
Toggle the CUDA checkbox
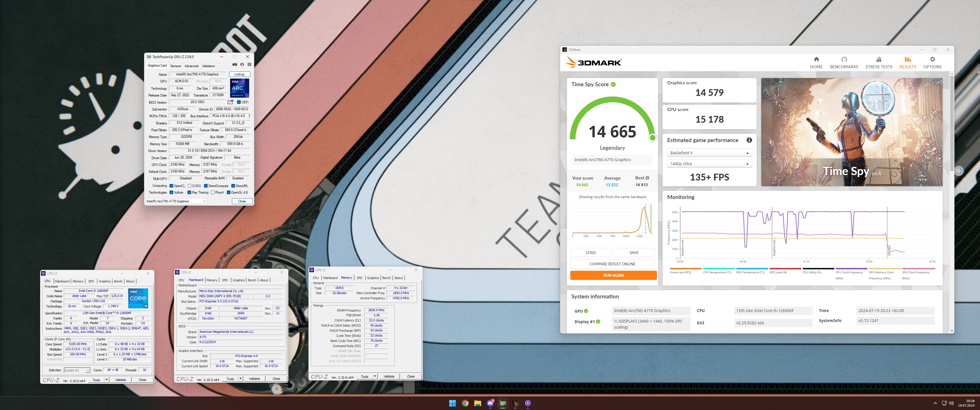point(189,186)
